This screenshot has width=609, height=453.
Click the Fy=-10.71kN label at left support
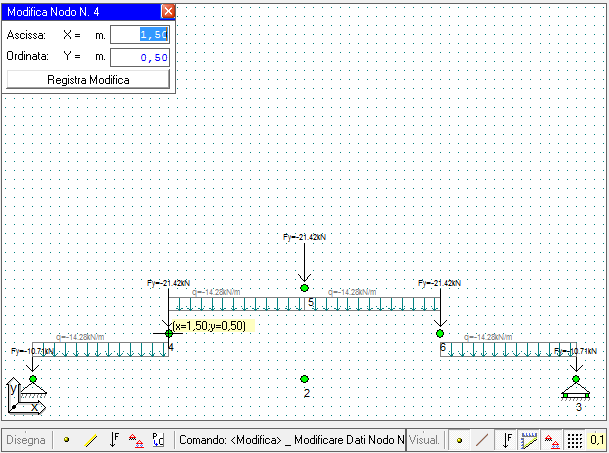pos(33,351)
